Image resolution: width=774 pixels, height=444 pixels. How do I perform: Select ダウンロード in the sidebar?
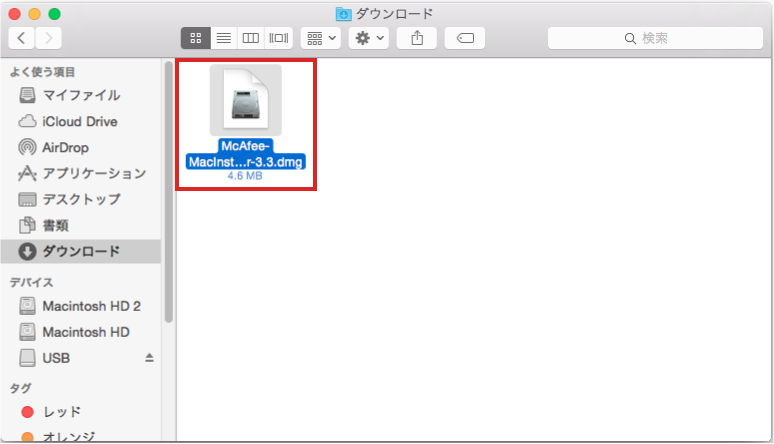[x=80, y=251]
